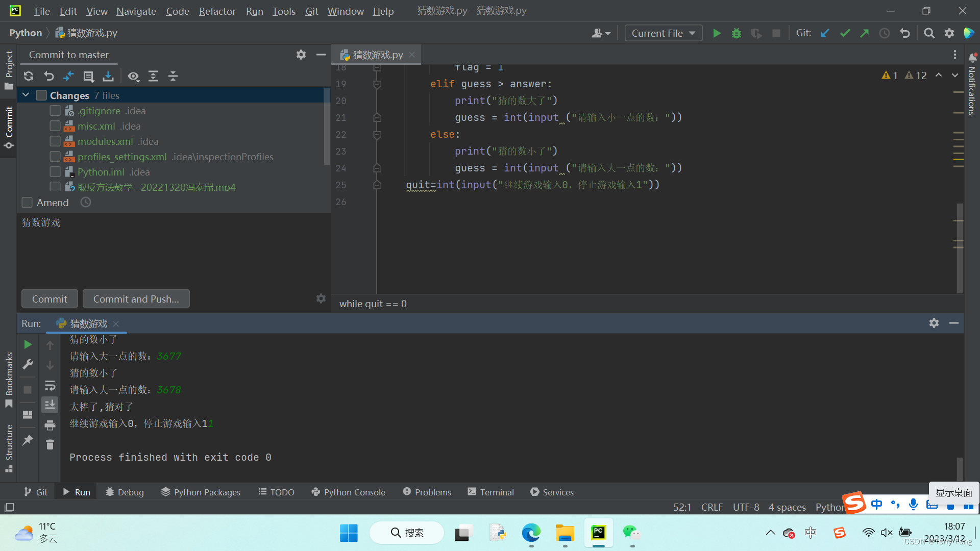The width and height of the screenshot is (980, 551).
Task: Open the File menu
Action: (42, 11)
